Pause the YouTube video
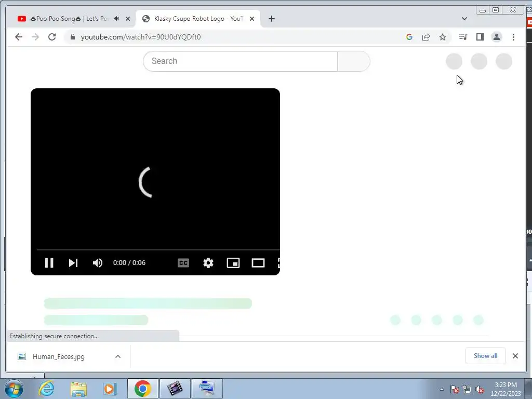This screenshot has height=399, width=532. coord(49,263)
